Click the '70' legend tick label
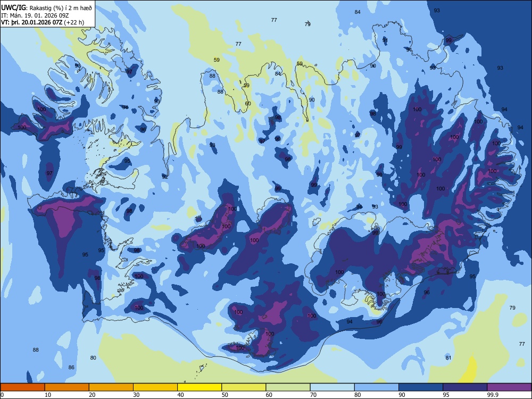The width and height of the screenshot is (532, 399). (313, 395)
